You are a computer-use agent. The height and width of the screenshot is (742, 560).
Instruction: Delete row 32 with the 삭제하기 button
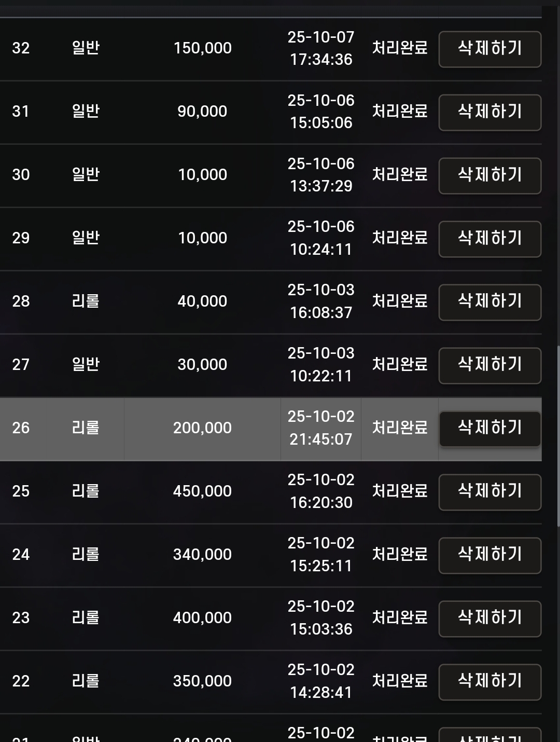click(490, 49)
